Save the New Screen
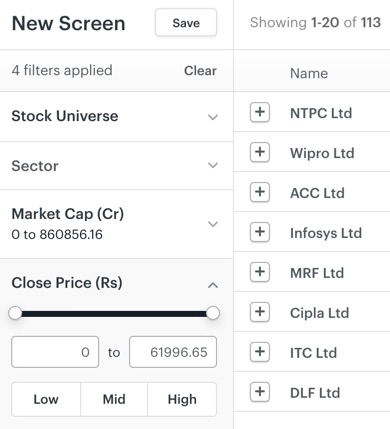Screen dimensions: 390x429 point(186,23)
